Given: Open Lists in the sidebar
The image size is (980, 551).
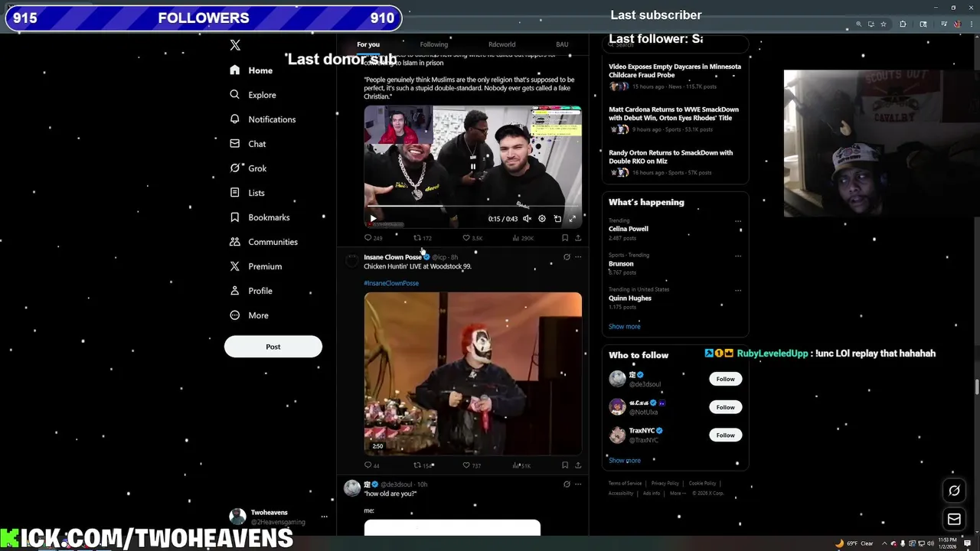Looking at the screenshot, I should (x=247, y=193).
